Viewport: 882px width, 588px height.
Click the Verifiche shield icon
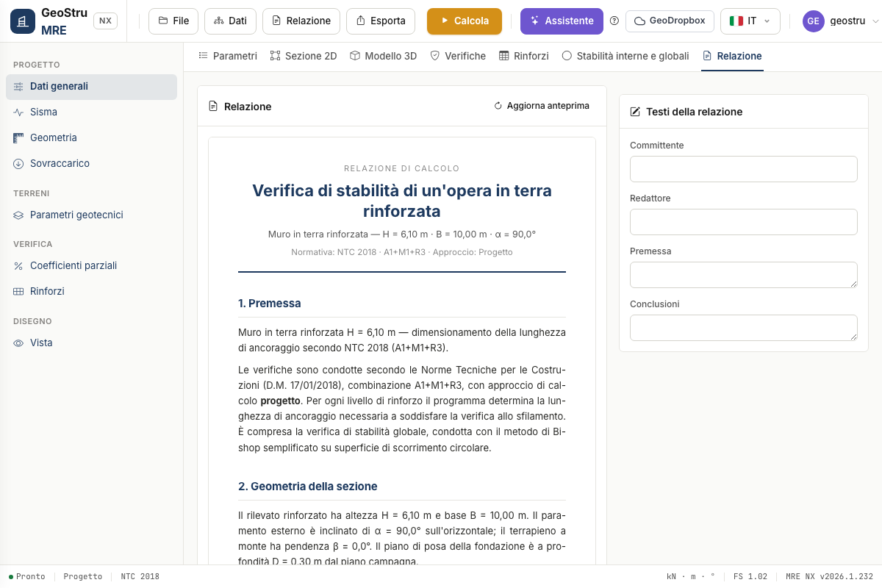click(x=435, y=56)
